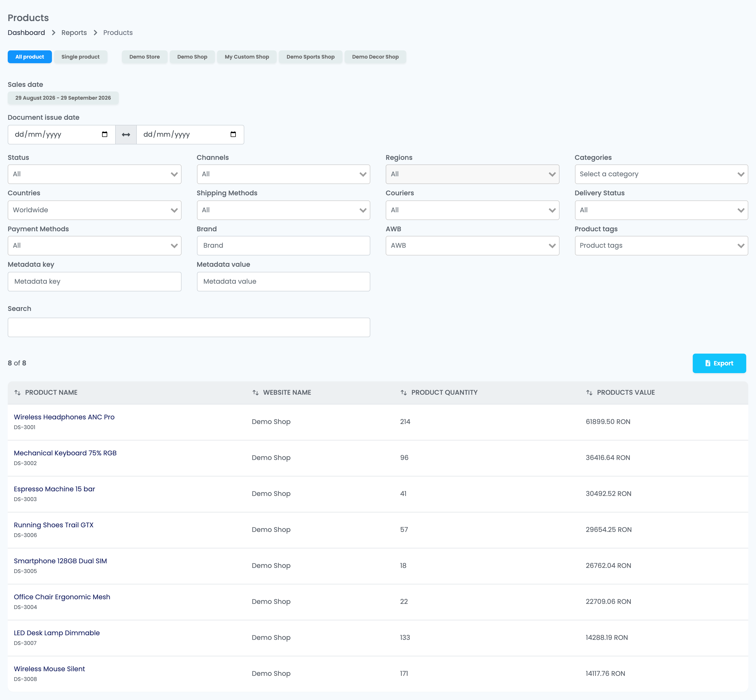Click breadcrumb chevron after Reports

click(x=95, y=33)
